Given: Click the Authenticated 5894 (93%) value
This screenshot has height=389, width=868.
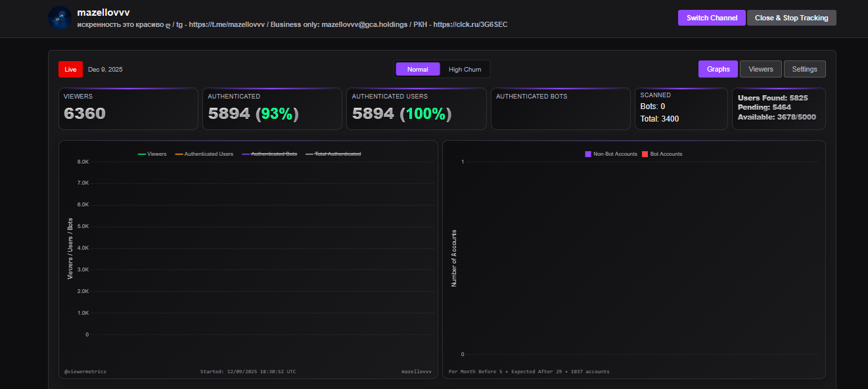Looking at the screenshot, I should pyautogui.click(x=254, y=114).
